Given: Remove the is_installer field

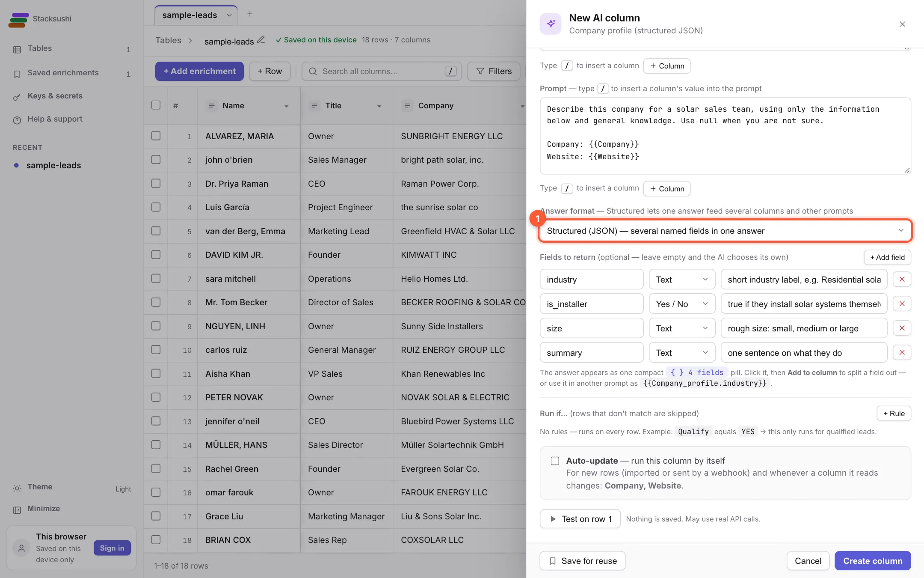Looking at the screenshot, I should [902, 304].
